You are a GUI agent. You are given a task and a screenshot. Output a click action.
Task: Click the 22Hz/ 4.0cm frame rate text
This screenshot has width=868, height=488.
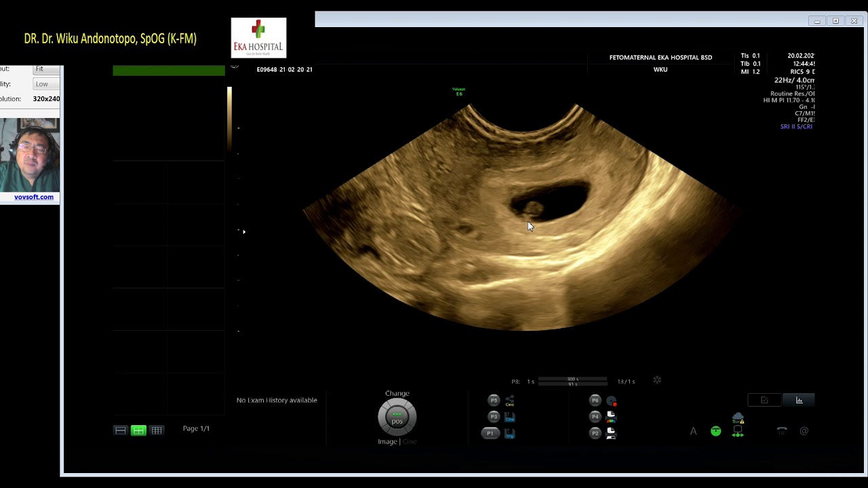tap(794, 80)
